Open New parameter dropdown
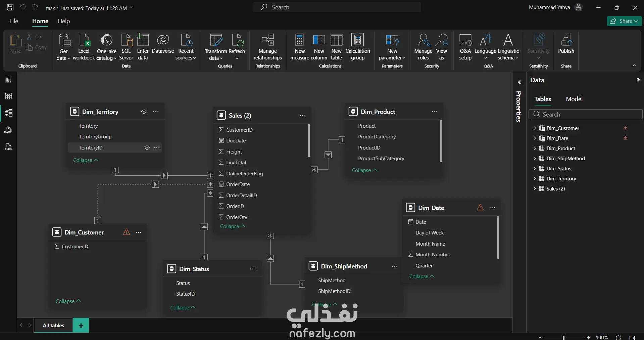The width and height of the screenshot is (644, 340). click(x=392, y=47)
